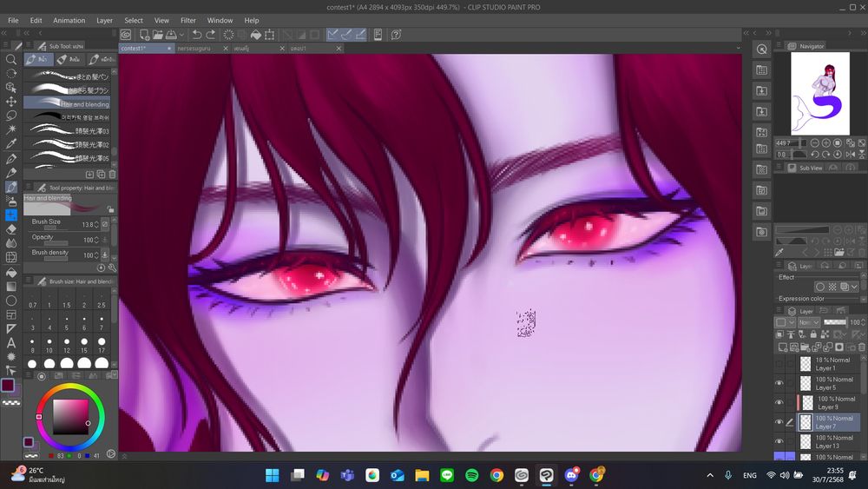This screenshot has width=868, height=489.
Task: Toggle Snap to Special Ruler
Action: coord(346,35)
